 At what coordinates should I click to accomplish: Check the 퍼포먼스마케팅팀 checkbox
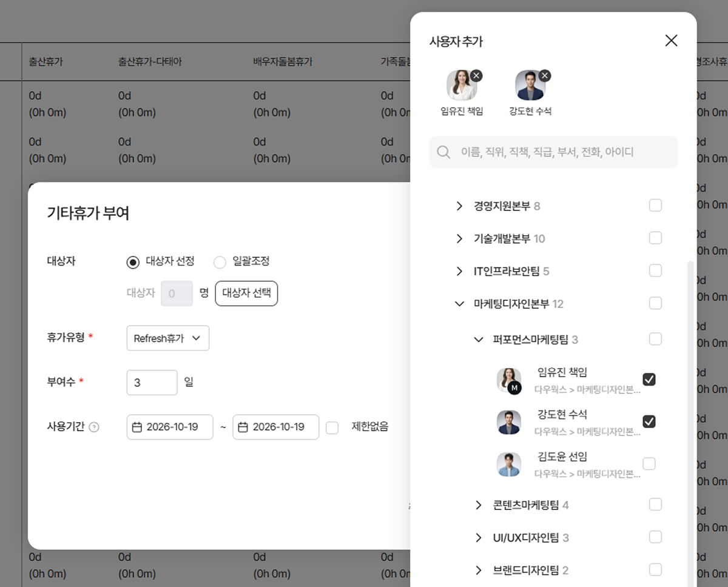(655, 339)
